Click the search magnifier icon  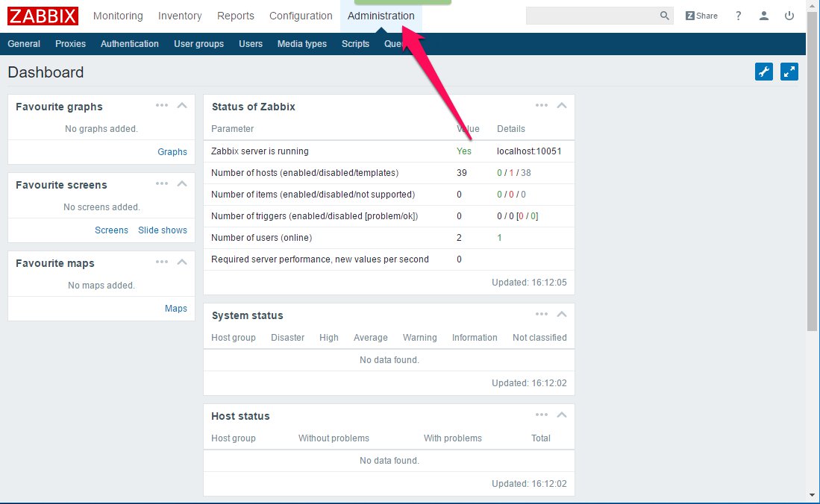(664, 16)
